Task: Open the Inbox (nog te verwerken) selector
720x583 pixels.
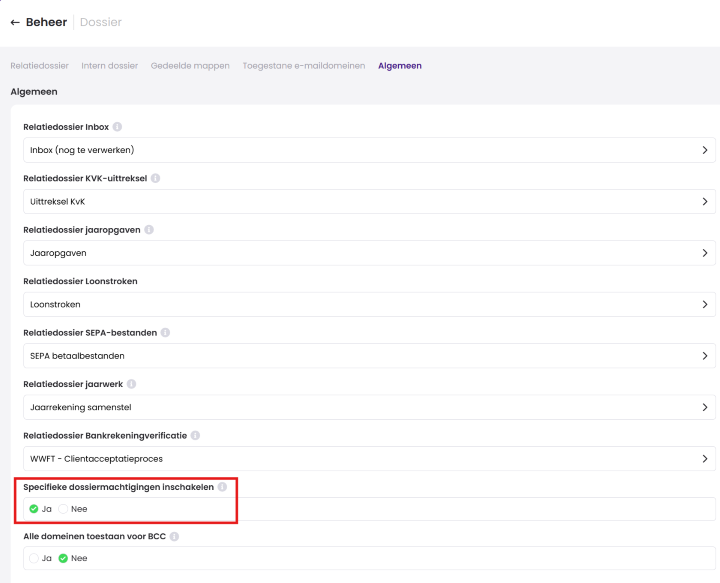Action: pos(368,150)
